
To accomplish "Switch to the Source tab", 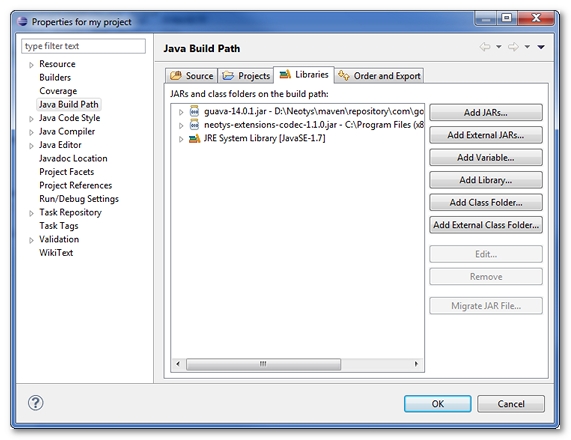I will (x=192, y=76).
